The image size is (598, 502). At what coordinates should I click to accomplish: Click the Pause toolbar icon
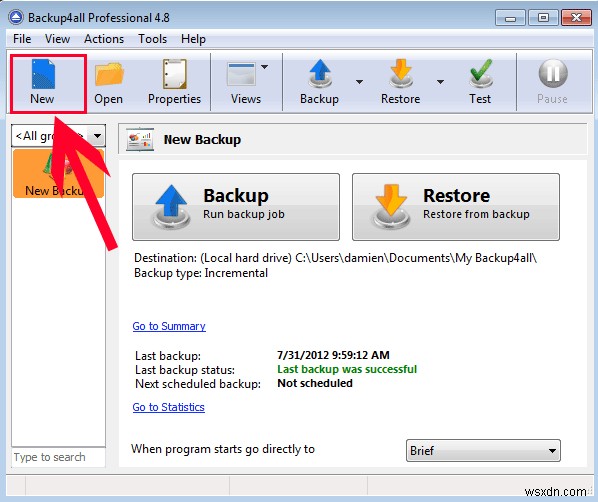[553, 73]
